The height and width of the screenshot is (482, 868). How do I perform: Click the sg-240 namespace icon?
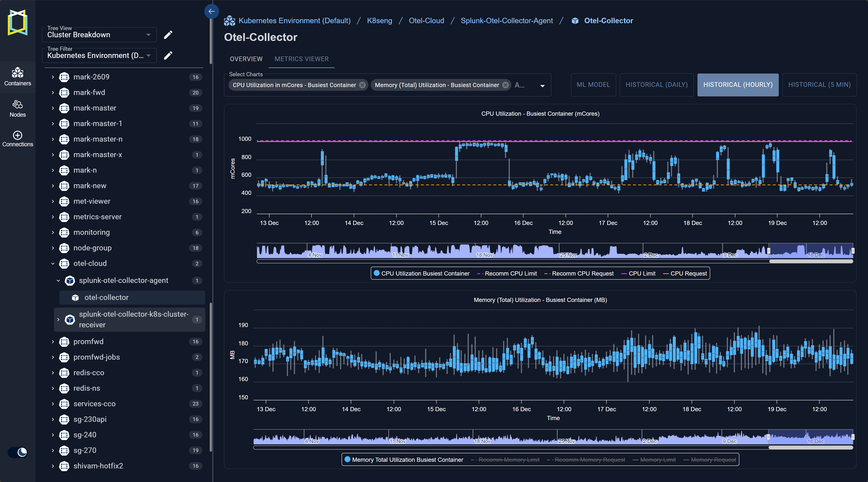click(64, 435)
